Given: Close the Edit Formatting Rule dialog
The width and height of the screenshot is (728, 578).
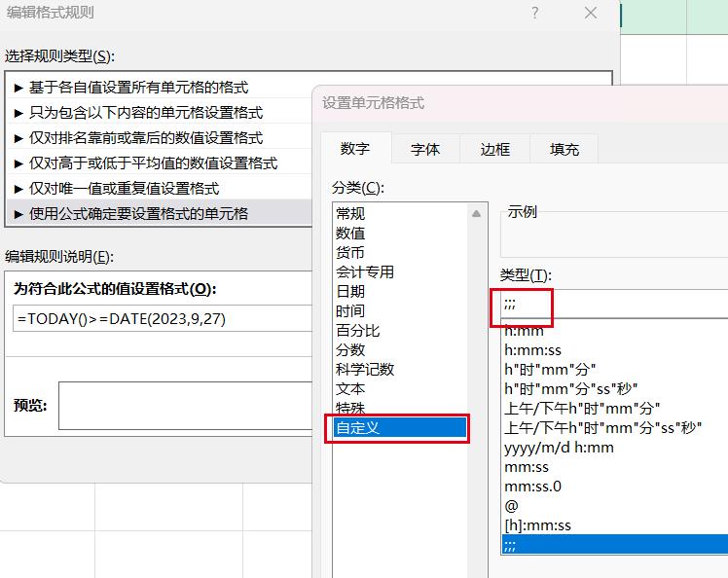Looking at the screenshot, I should point(591,13).
